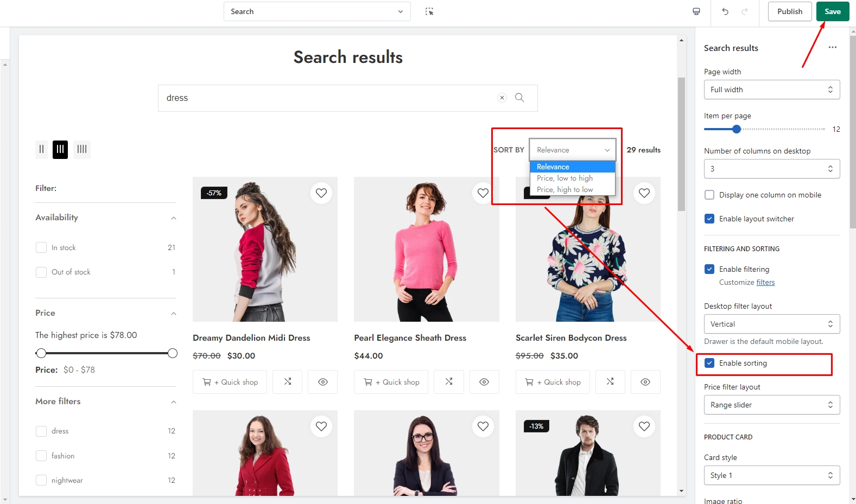The image size is (856, 504).
Task: Click the inspector selection icon beside Search
Action: (429, 11)
